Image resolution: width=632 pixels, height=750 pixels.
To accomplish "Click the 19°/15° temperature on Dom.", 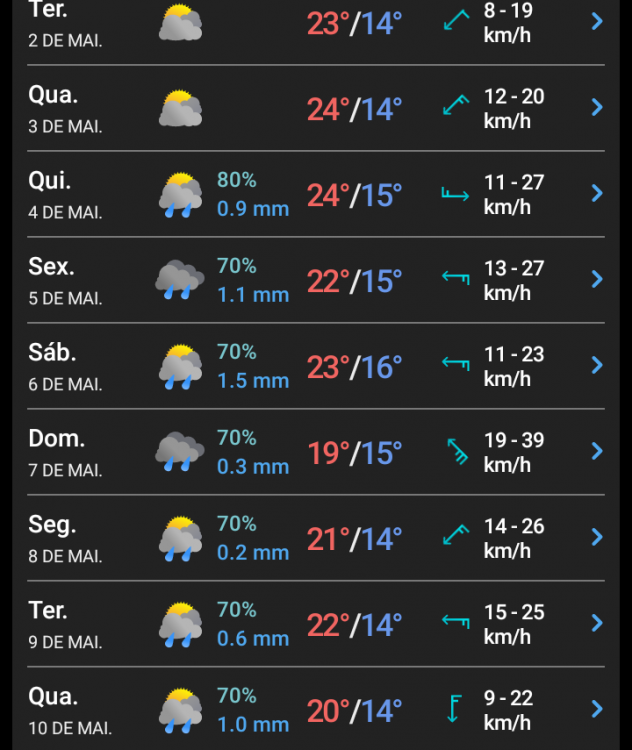I will tap(355, 453).
